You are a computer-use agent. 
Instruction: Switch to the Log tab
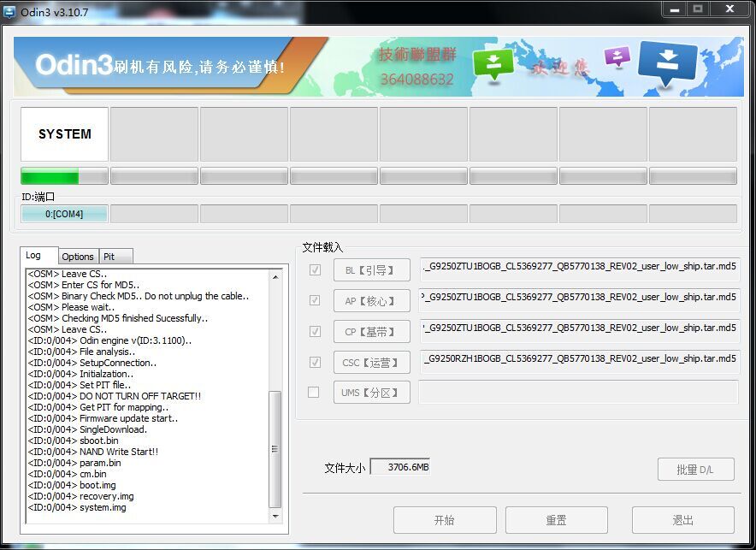pos(39,256)
